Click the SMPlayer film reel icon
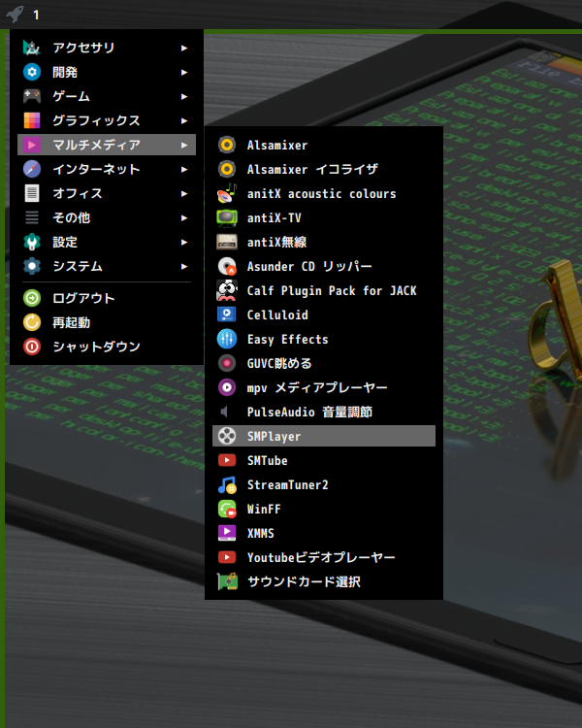582x728 pixels. (227, 436)
